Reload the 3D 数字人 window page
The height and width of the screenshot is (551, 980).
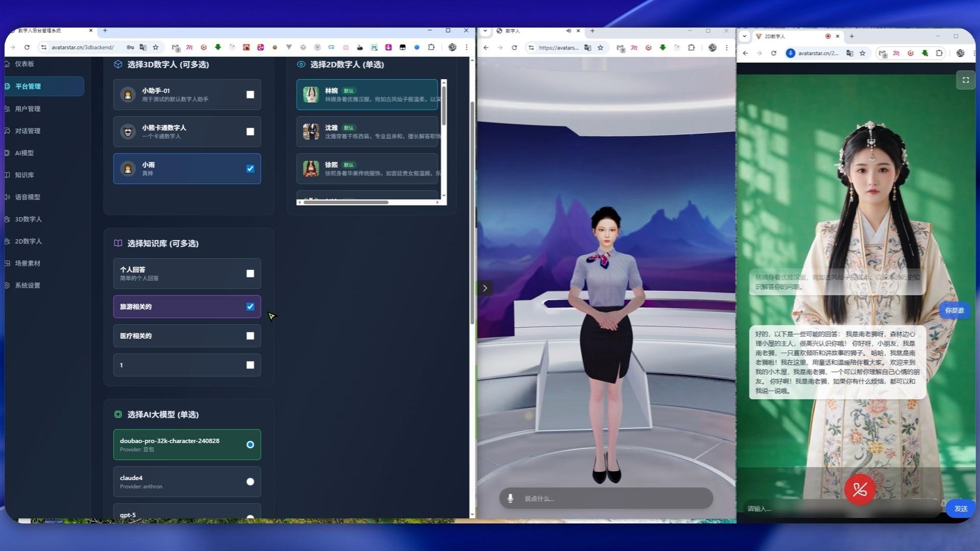(x=514, y=47)
